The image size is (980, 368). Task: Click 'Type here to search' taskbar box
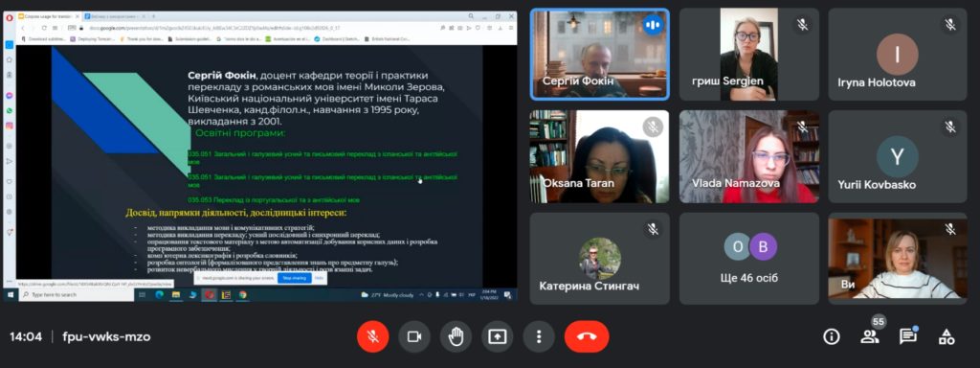coord(77,294)
